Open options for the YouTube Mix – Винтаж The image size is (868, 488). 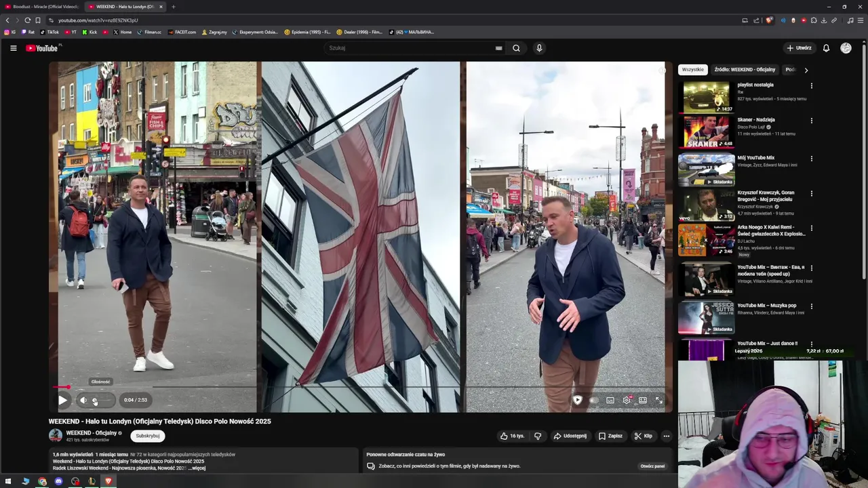(811, 268)
